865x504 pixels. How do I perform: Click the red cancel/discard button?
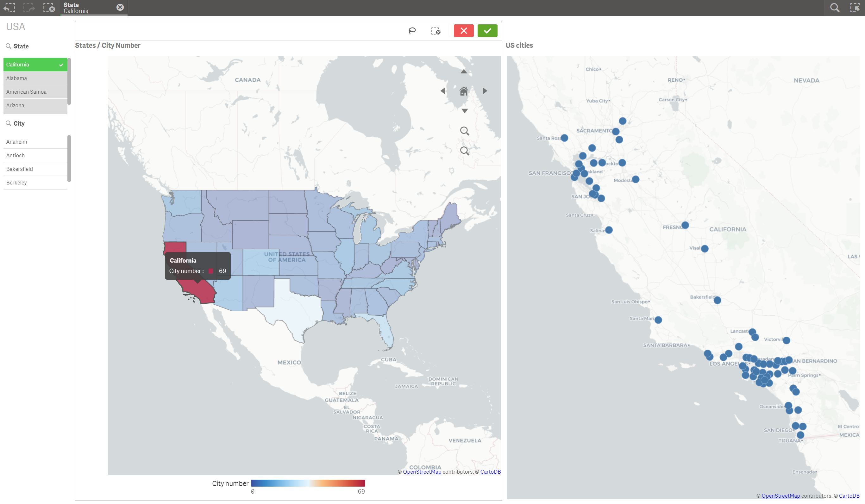point(463,31)
